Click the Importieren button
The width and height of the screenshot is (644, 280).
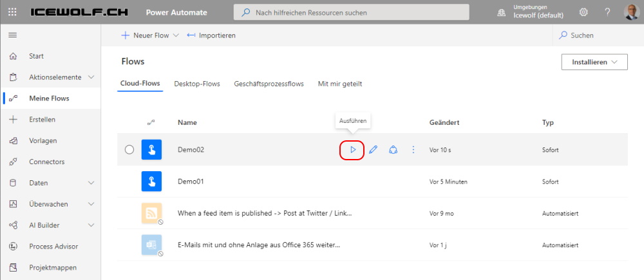[211, 35]
